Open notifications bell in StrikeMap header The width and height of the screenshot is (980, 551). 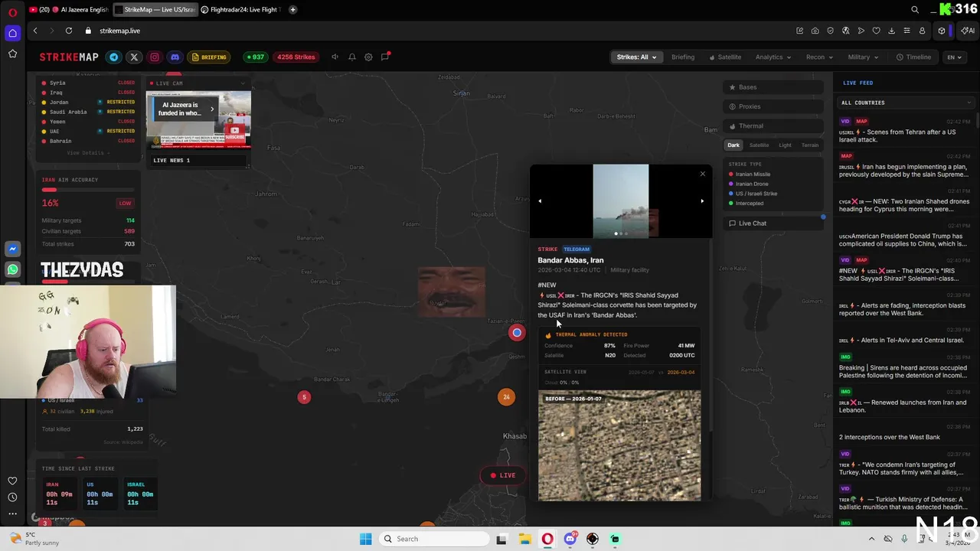[x=351, y=57]
